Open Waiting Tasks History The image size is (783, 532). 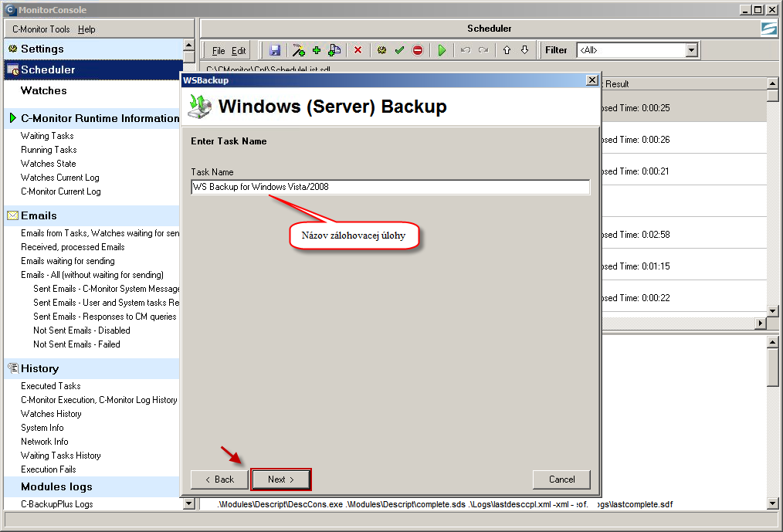click(x=61, y=456)
